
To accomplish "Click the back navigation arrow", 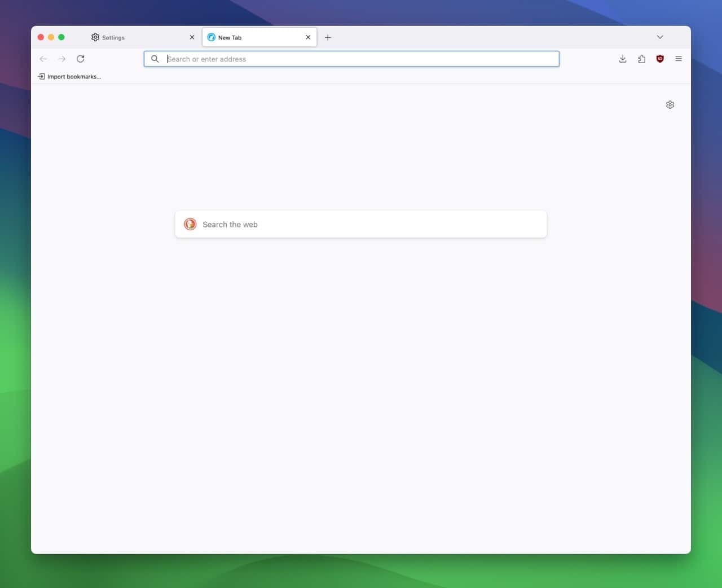I will (43, 59).
